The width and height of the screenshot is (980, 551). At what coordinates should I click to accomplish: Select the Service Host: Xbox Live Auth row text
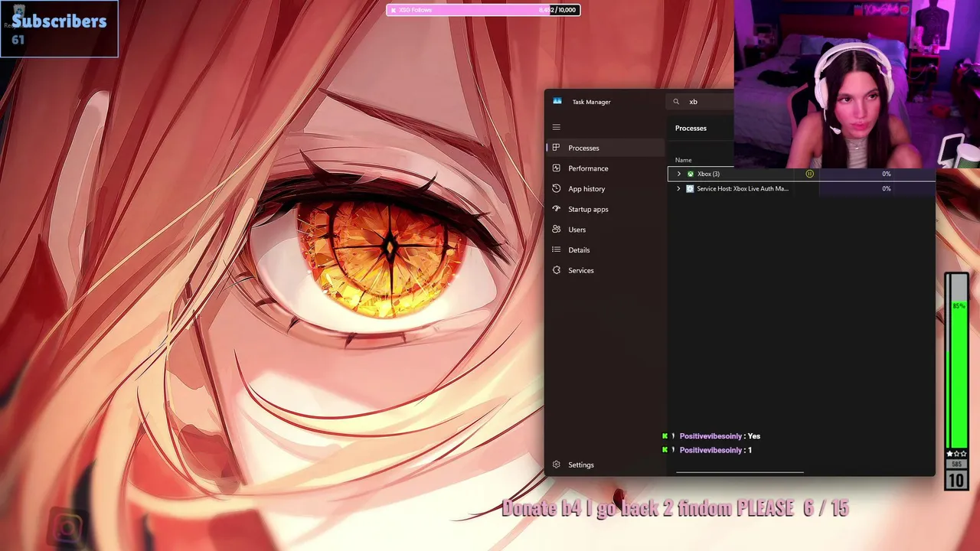(x=742, y=188)
